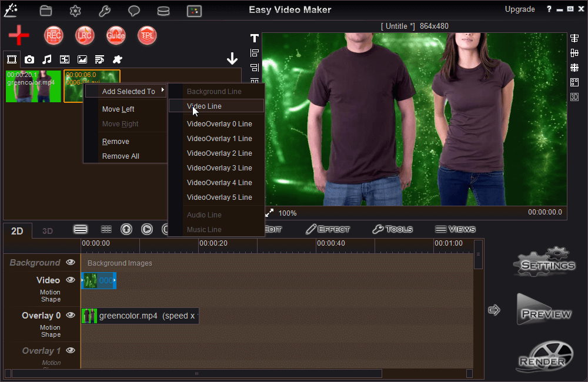Choose Remove All in context menu
Viewport: 588px width, 382px height.
pyautogui.click(x=121, y=156)
